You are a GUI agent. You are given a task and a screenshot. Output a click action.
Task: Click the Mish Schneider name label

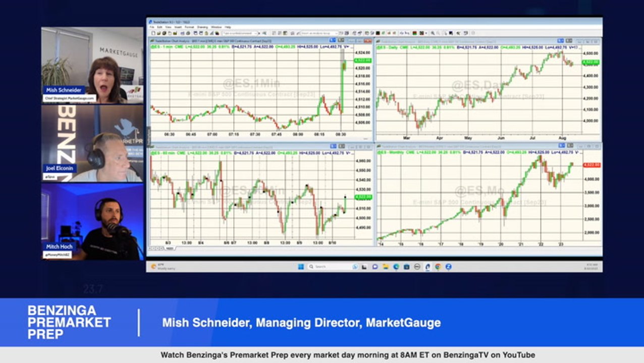click(x=63, y=90)
